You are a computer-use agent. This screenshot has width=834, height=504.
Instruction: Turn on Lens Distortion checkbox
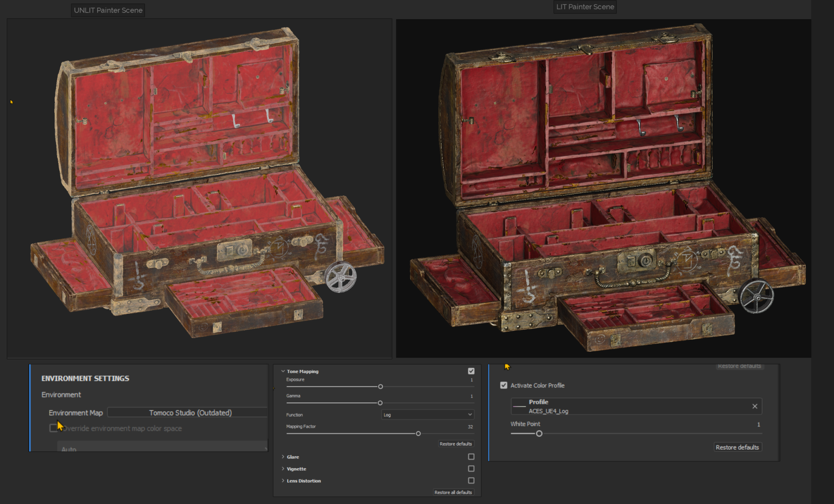(x=471, y=480)
